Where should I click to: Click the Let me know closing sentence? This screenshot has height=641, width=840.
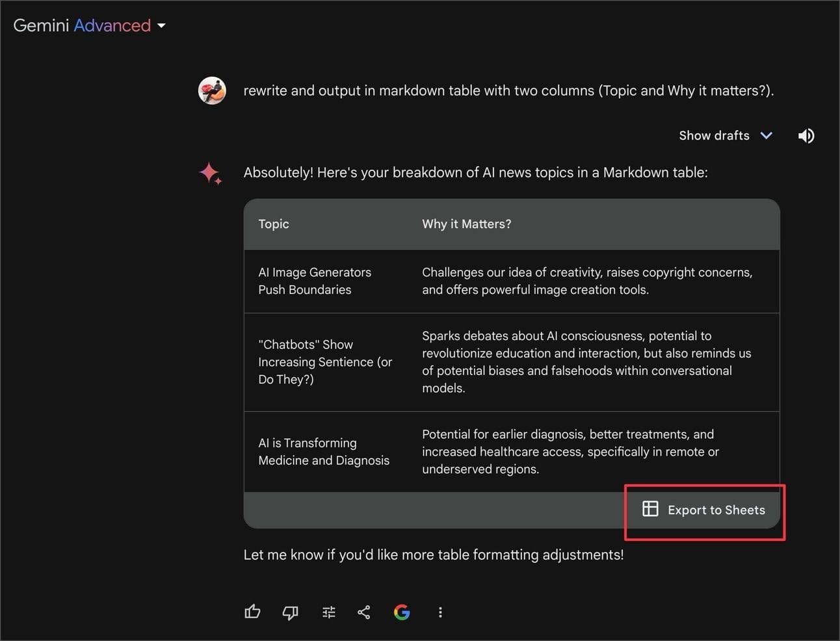pos(434,555)
